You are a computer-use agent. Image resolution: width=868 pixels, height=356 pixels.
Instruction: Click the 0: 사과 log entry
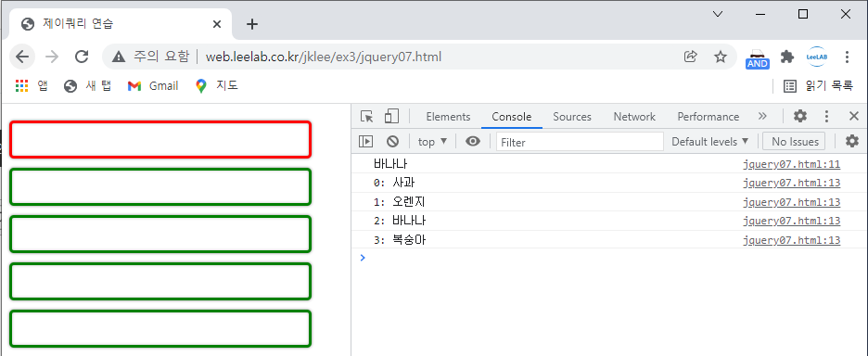pos(394,183)
